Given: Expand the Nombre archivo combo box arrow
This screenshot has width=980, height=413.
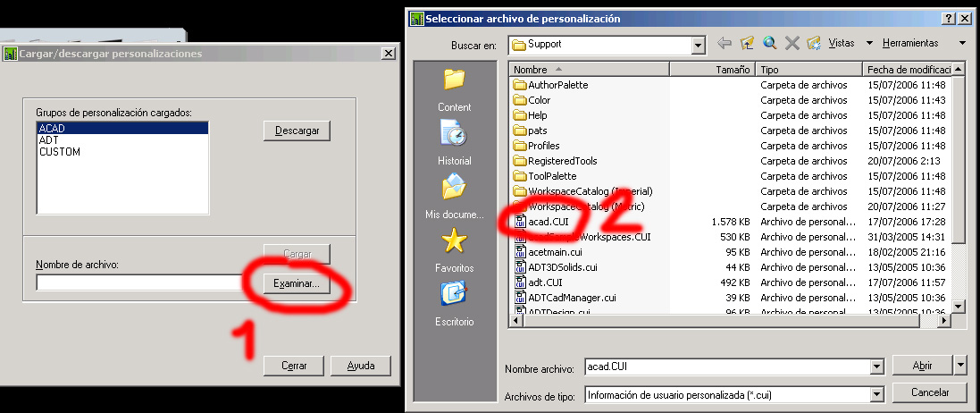Looking at the screenshot, I should coord(877,367).
